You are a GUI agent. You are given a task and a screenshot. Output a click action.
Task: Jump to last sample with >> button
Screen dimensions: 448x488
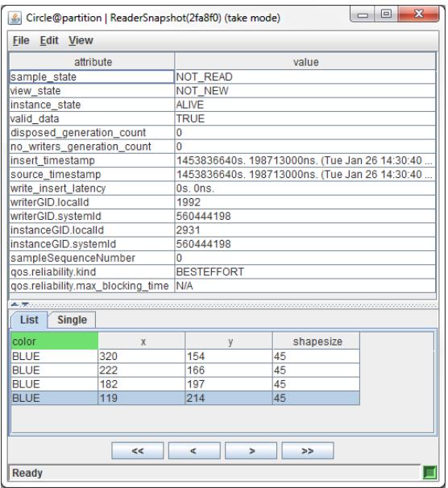click(308, 451)
